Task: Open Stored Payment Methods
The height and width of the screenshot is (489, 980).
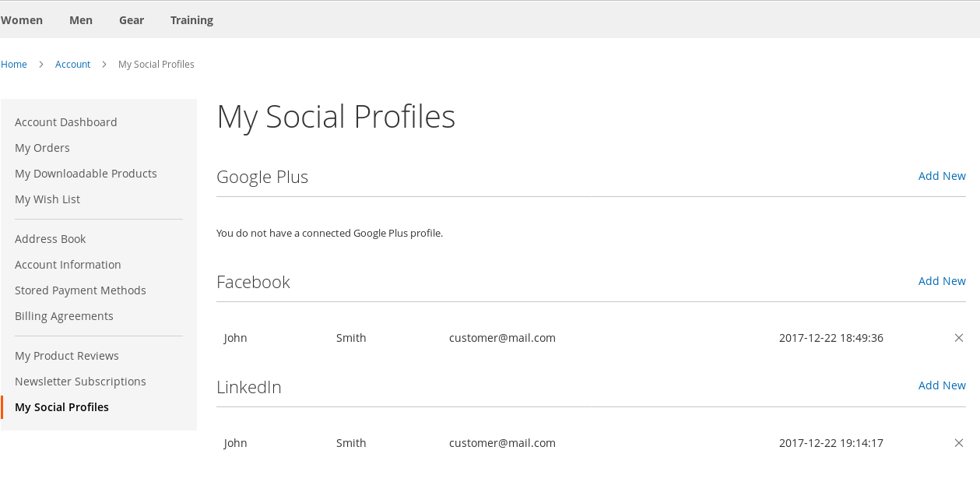Action: click(x=80, y=290)
